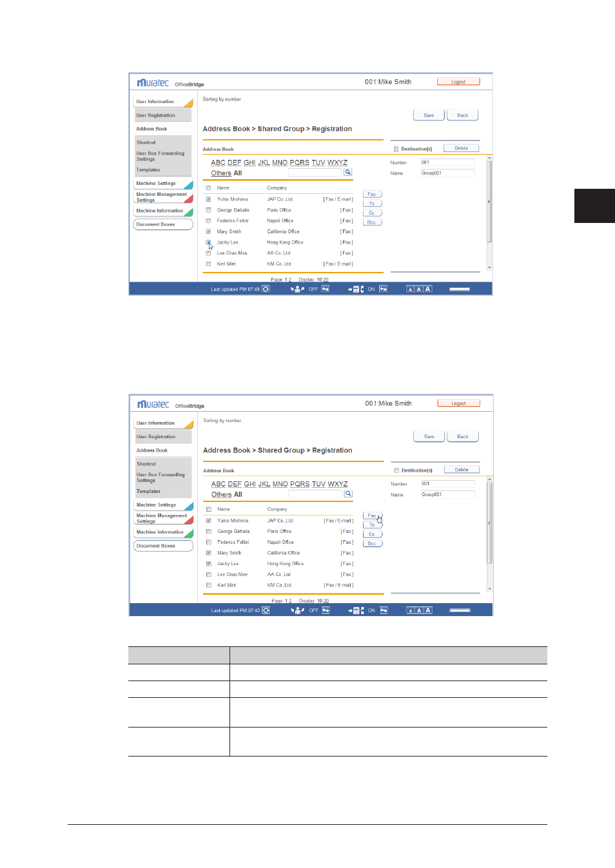The image size is (615, 868).
Task: Click the Bcc button in the first screenshot
Action: tap(372, 222)
